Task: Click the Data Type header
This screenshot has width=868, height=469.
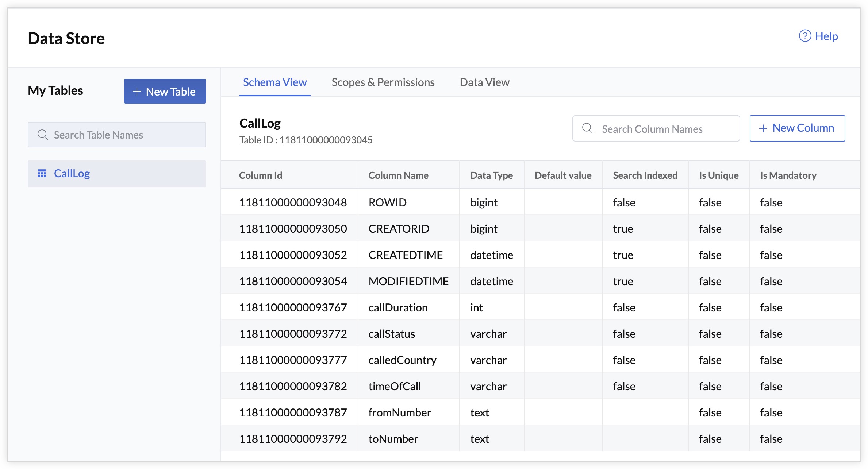Action: tap(491, 175)
